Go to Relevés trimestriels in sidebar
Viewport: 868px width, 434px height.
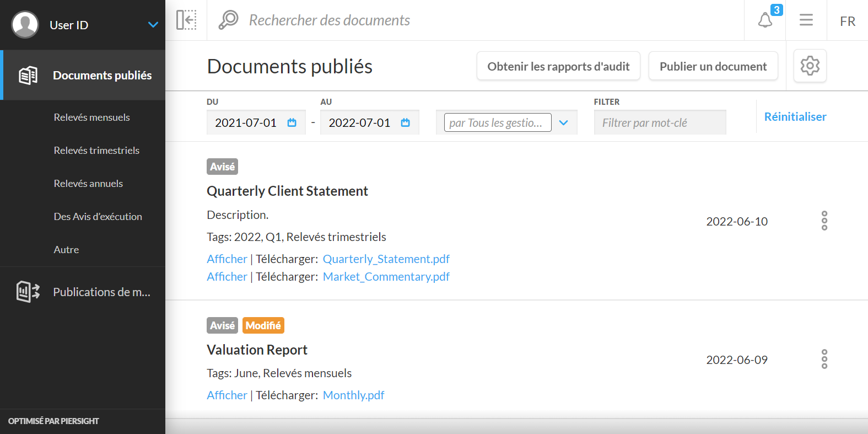[x=96, y=150]
